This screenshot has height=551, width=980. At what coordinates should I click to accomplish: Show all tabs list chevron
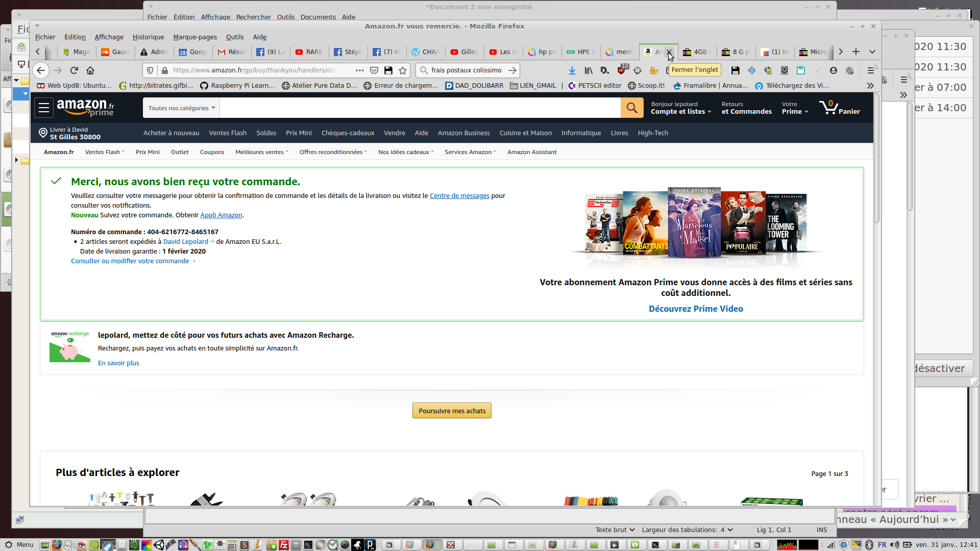[872, 52]
